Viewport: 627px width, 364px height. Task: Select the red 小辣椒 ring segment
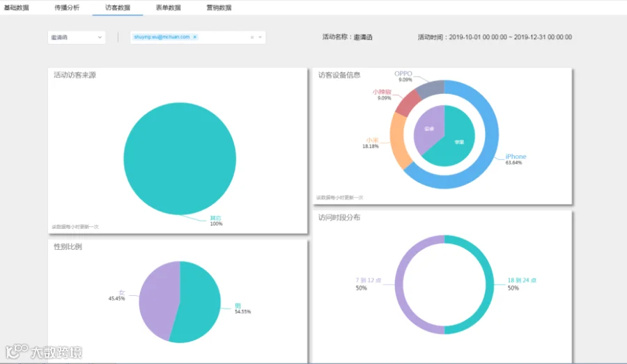(x=407, y=104)
